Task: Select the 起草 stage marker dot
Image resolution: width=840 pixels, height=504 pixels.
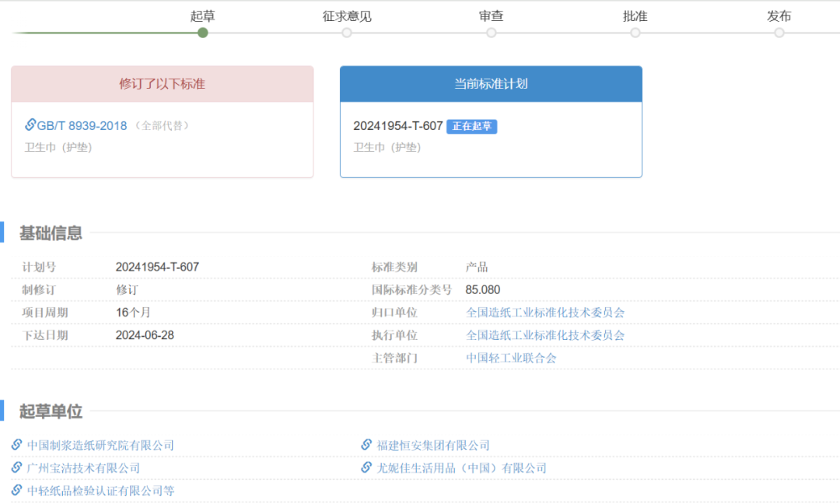Action: 203,33
